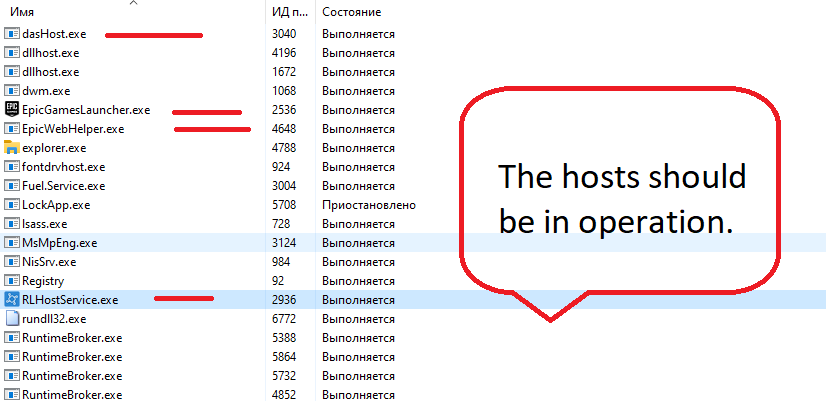Select lsass.exe process name
Image resolution: width=826 pixels, height=401 pixels.
45,224
